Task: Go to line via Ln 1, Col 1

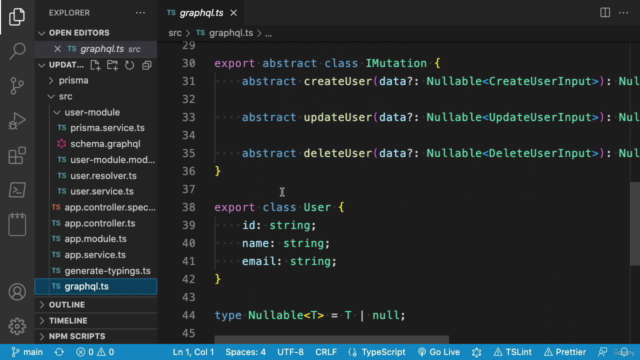Action: coord(193,352)
